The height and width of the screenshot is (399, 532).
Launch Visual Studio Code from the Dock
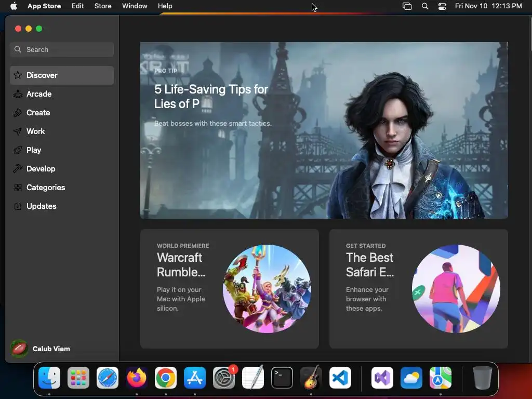pos(340,378)
